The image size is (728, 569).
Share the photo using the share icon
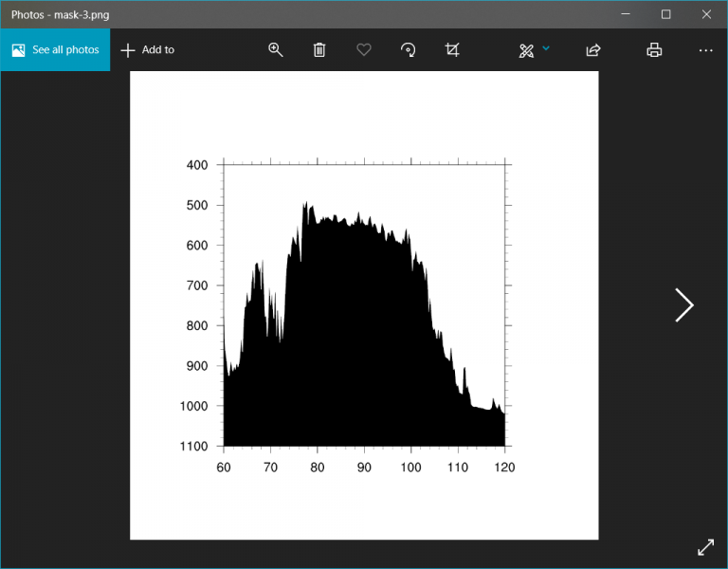coord(593,50)
